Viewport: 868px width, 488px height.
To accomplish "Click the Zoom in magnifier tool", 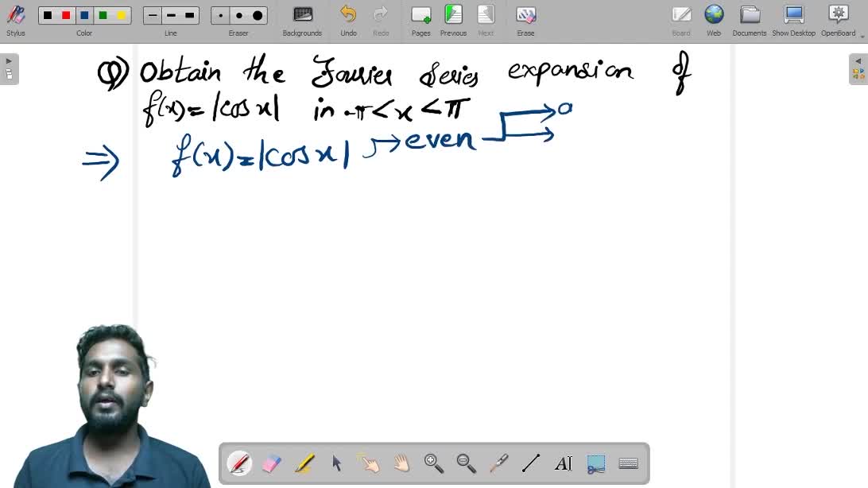I will pos(433,463).
